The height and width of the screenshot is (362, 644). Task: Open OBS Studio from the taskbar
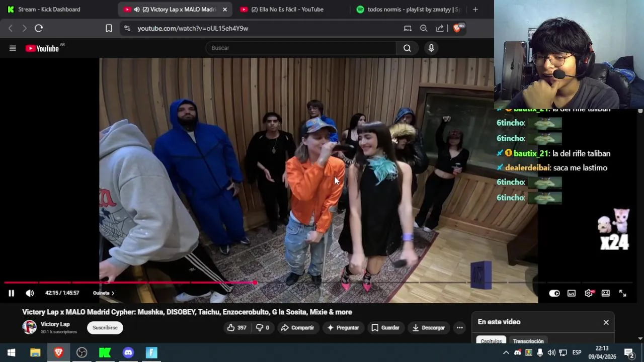(82, 353)
